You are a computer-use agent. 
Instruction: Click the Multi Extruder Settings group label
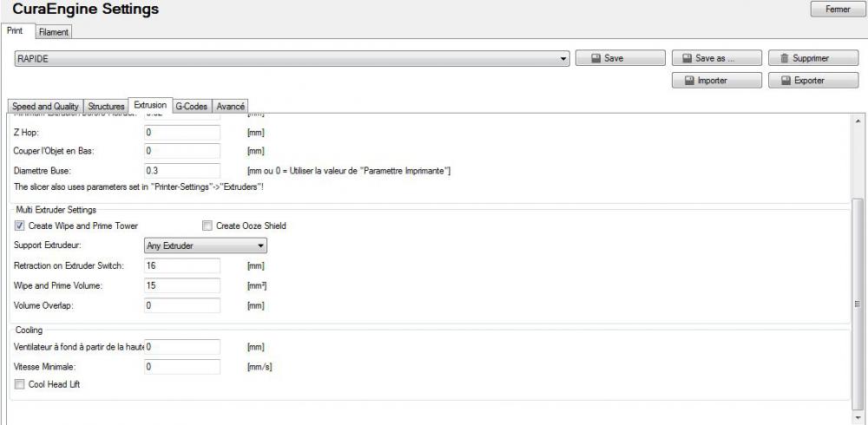[x=56, y=210]
